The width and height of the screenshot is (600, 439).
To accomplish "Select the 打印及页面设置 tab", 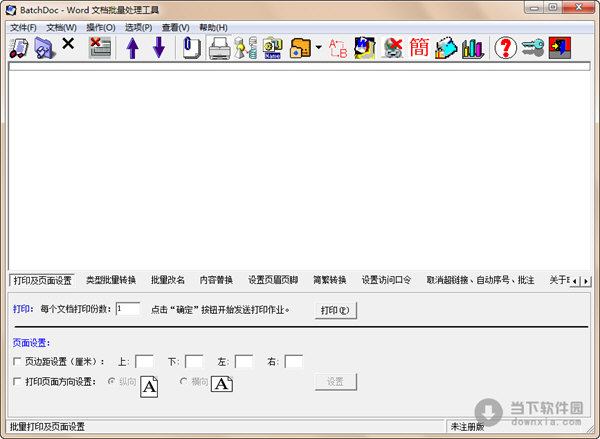I will tap(42, 280).
